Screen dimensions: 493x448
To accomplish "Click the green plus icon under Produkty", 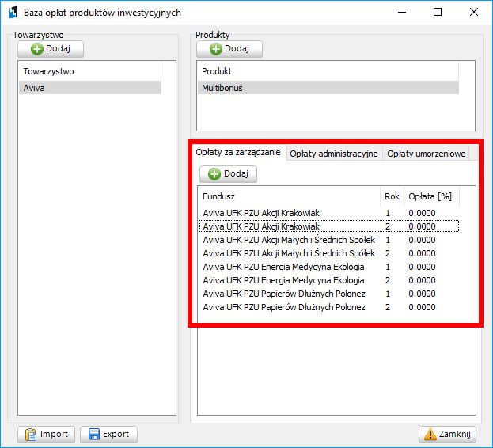I will 215,49.
